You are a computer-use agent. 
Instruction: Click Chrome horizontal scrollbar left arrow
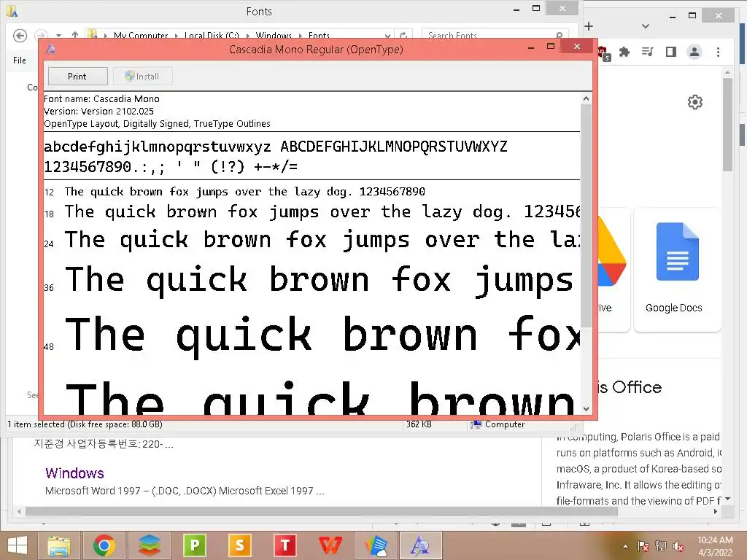point(19,511)
